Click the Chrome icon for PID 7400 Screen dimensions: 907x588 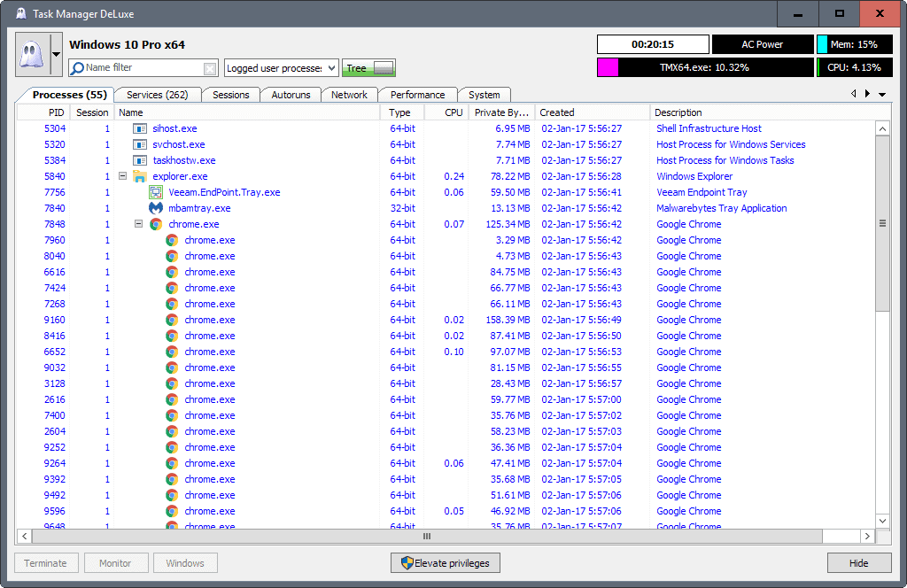click(x=172, y=415)
